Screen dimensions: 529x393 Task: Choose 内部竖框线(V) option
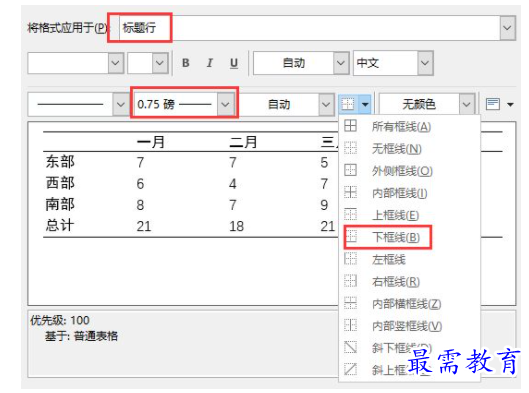pyautogui.click(x=409, y=326)
